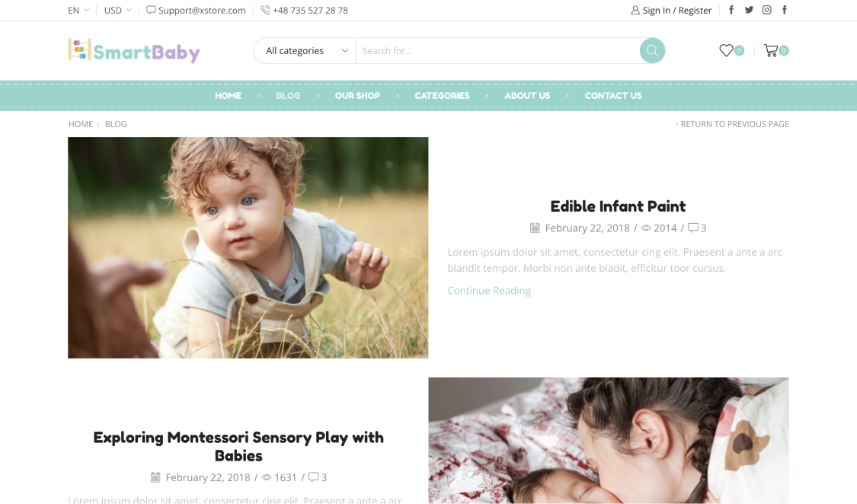Click the Instagram icon in top bar
Viewport: 857px width, 504px height.
click(767, 10)
